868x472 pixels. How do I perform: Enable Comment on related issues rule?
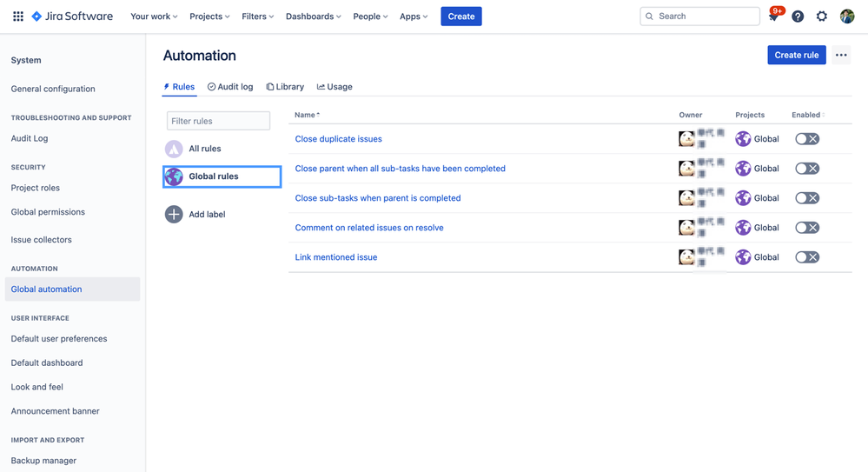pyautogui.click(x=807, y=227)
